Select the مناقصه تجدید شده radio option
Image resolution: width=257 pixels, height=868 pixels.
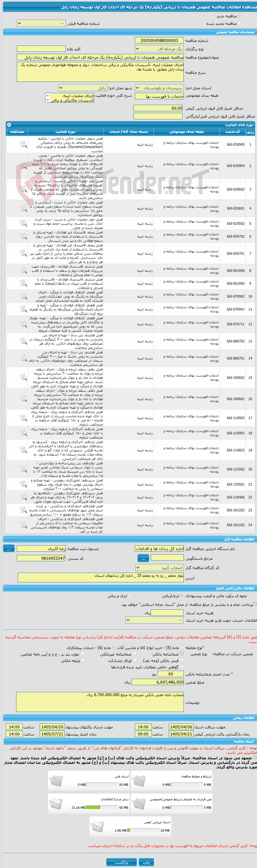coord(240,23)
